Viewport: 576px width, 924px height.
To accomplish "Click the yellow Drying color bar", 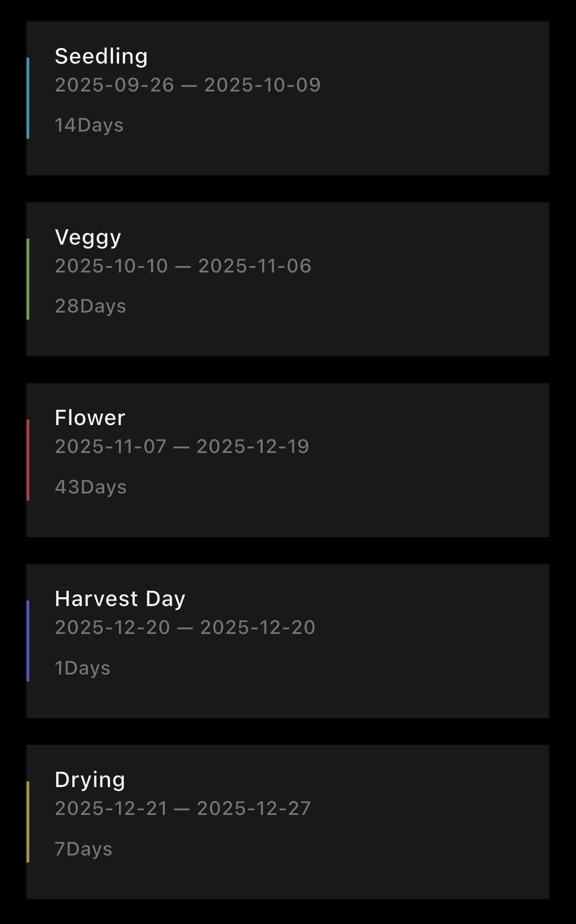I will (28, 822).
